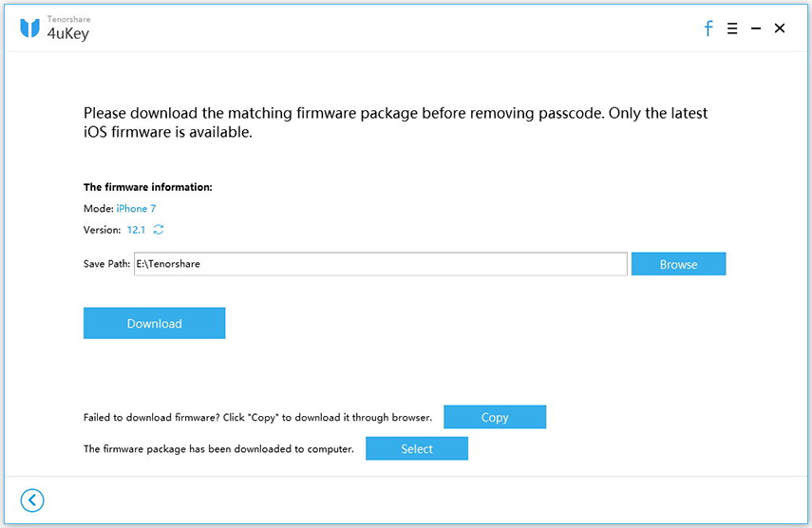Open the hamburger menu in title bar
The width and height of the screenshot is (812, 528).
(732, 28)
